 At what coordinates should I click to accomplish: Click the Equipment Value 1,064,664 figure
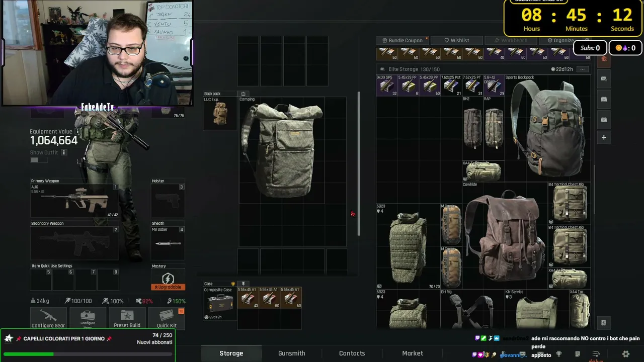tap(54, 141)
